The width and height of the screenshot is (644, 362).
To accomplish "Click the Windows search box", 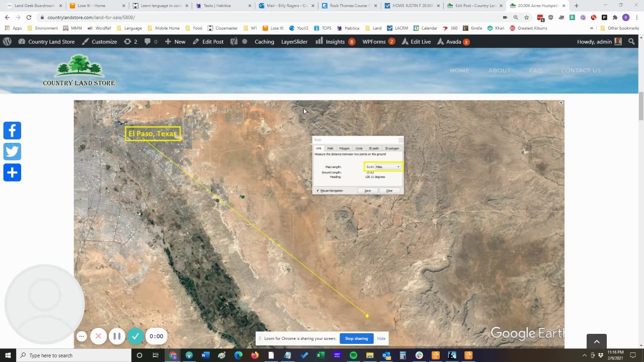I will click(x=74, y=355).
